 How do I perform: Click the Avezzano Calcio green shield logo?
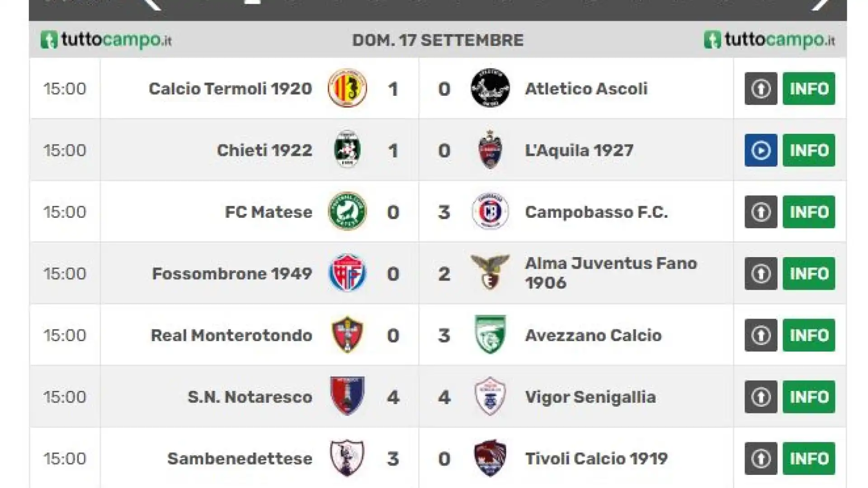coord(490,334)
